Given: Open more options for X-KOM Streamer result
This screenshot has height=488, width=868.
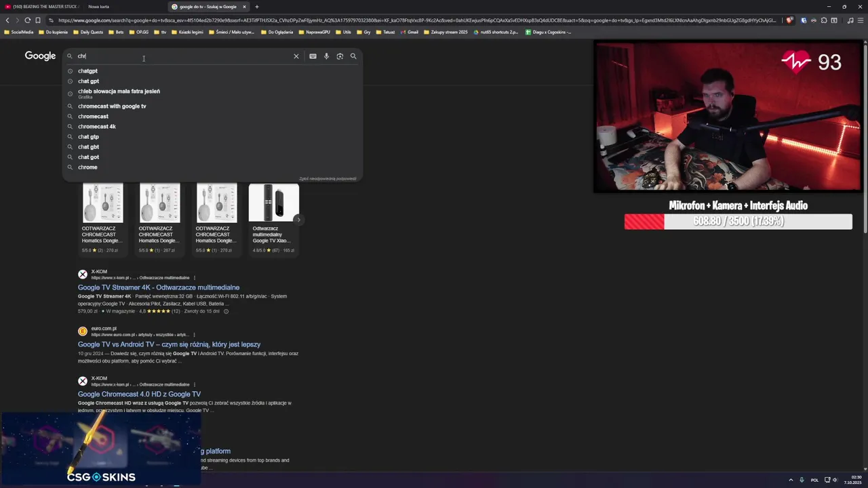Looking at the screenshot, I should click(x=195, y=278).
